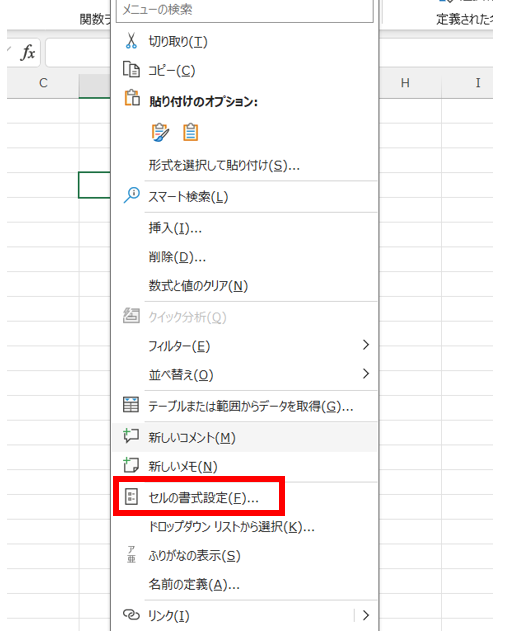This screenshot has height=636, width=523.
Task: Expand the 並べ替え(O) submenu arrow
Action: pyautogui.click(x=366, y=374)
